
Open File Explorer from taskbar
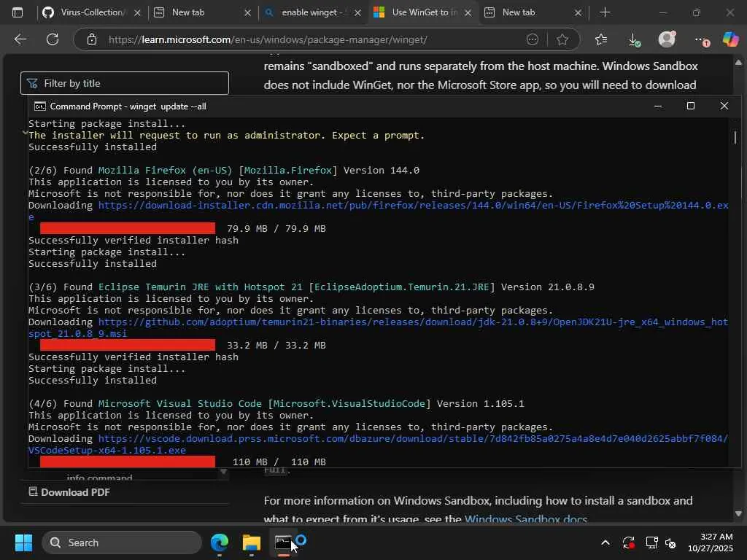252,542
